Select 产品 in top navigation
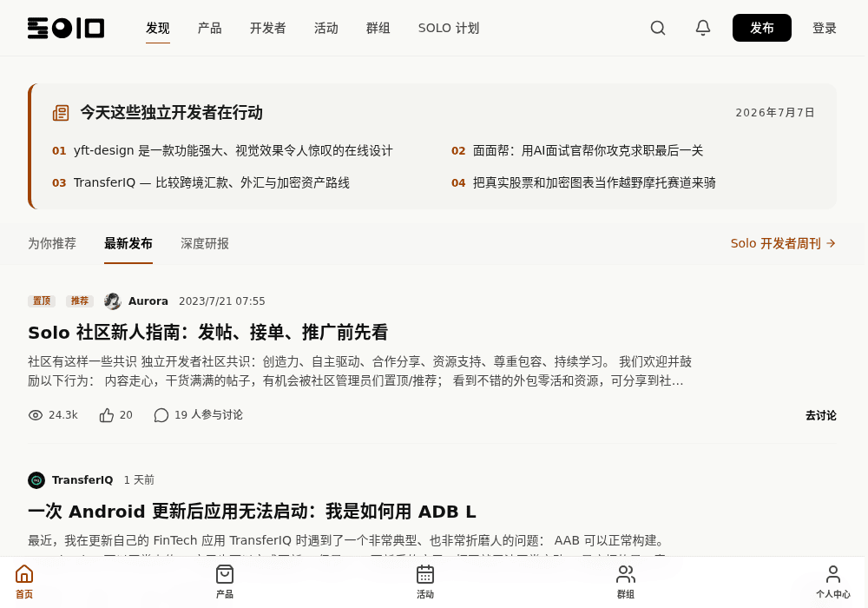This screenshot has width=868, height=608. pos(210,29)
